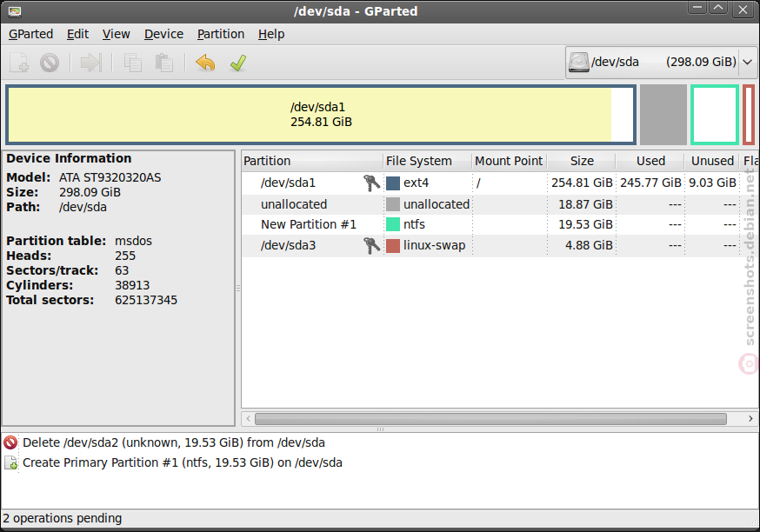The image size is (760, 532).
Task: Click model value ATA ST9320320AS
Action: point(110,178)
